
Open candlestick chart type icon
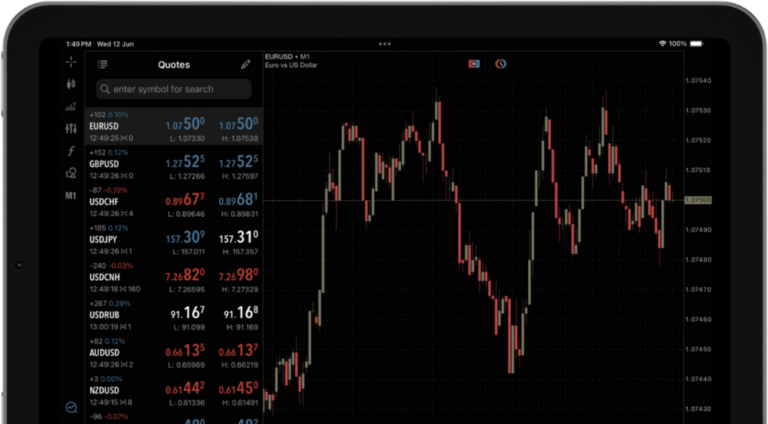tap(71, 84)
